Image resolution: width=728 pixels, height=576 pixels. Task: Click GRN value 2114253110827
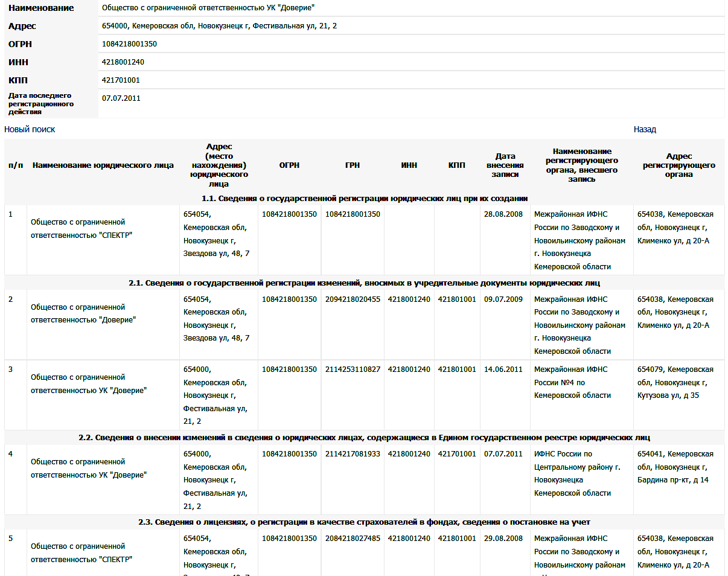point(353,369)
